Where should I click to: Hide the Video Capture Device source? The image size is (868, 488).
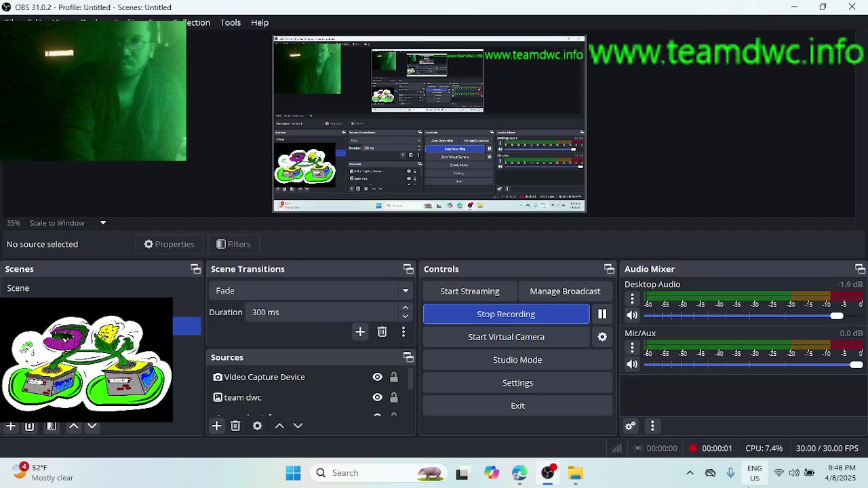(x=377, y=377)
